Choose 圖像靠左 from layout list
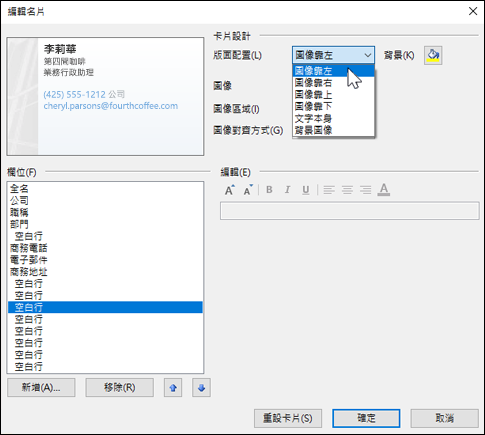This screenshot has width=485, height=435. pyautogui.click(x=334, y=71)
